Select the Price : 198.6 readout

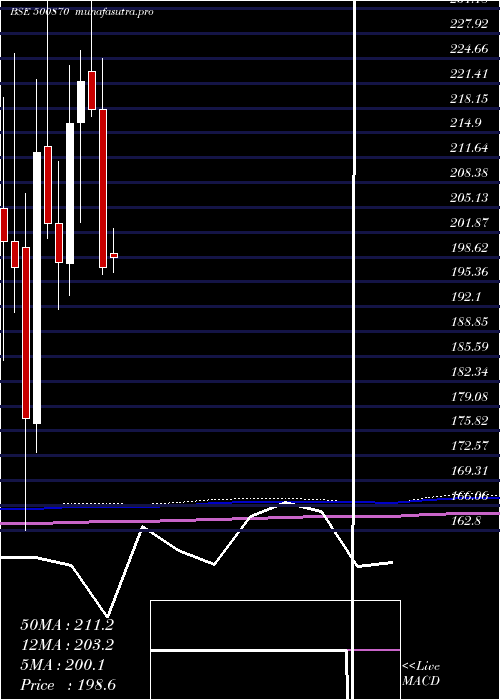pos(68,685)
